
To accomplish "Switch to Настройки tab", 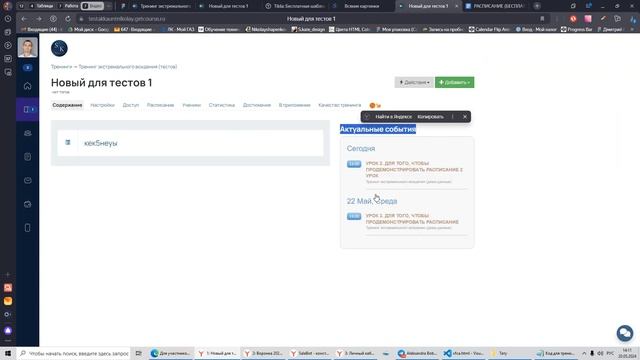I will [x=102, y=105].
